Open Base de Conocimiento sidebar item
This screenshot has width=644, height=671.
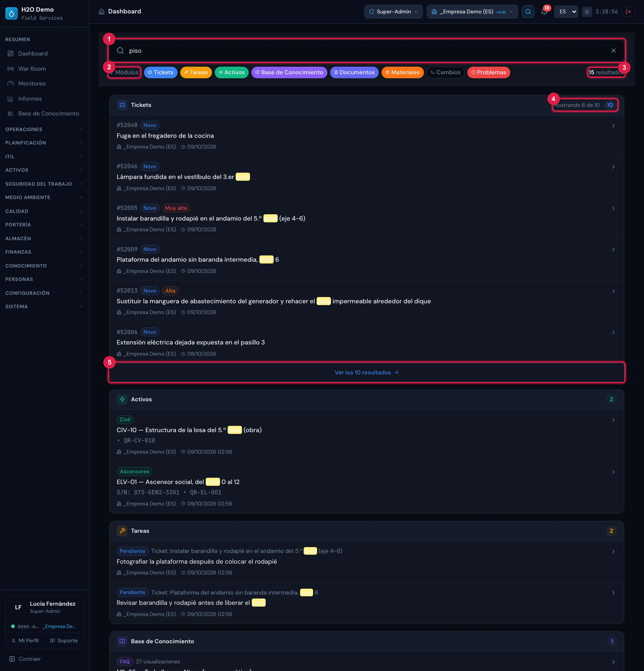tap(44, 113)
